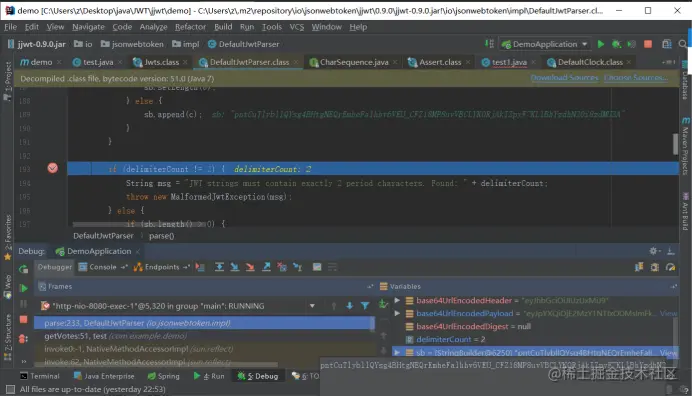Expand the base64UrlEncodedPayload variable
Viewport: 692px width, 396px height.
click(x=397, y=313)
